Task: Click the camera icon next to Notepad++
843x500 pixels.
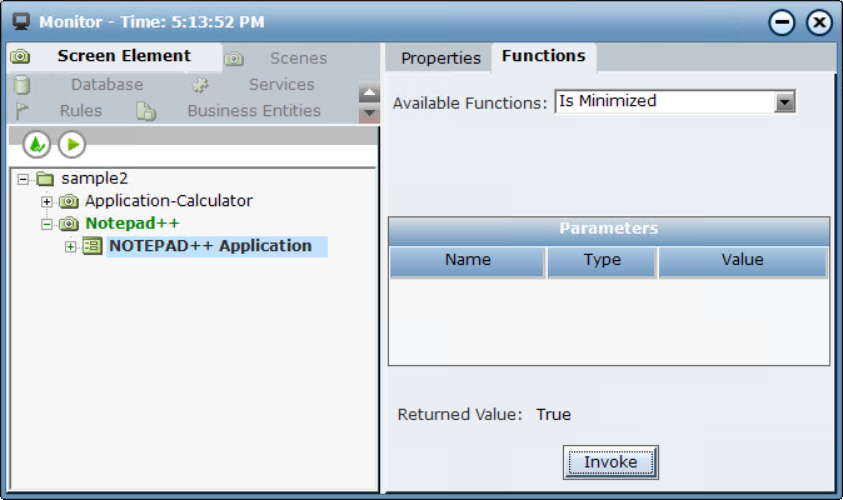Action: coord(69,224)
